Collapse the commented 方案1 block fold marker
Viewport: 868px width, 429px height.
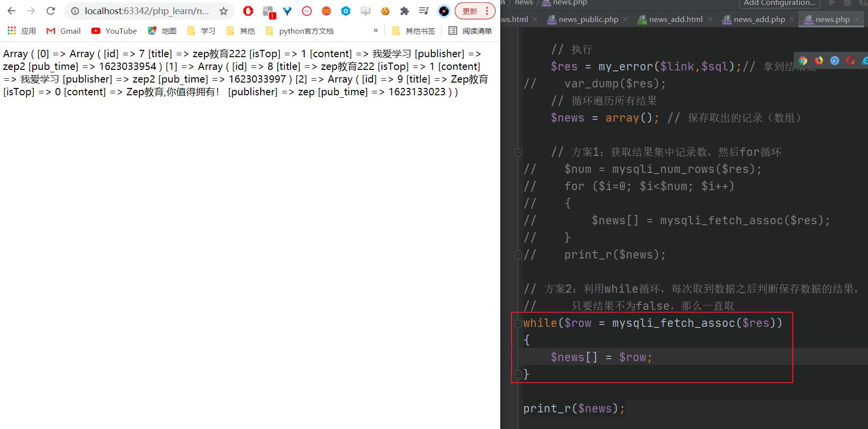pyautogui.click(x=518, y=152)
